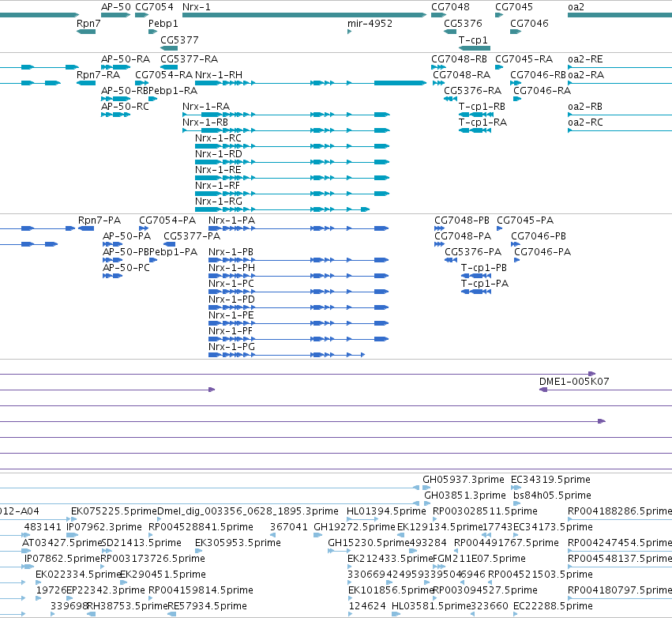Select the CG5377-PA protein label
The image size is (672, 618).
[x=192, y=236]
